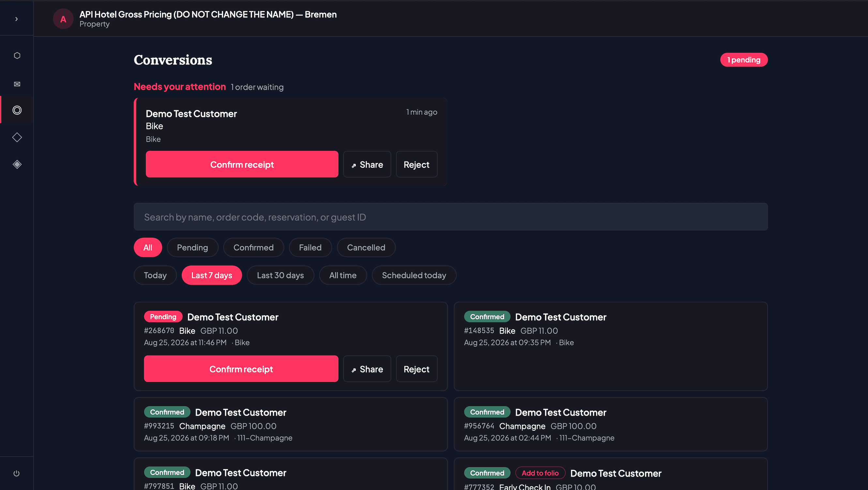Image resolution: width=868 pixels, height=490 pixels.
Task: Filter conversions by Pending status
Action: click(x=192, y=247)
